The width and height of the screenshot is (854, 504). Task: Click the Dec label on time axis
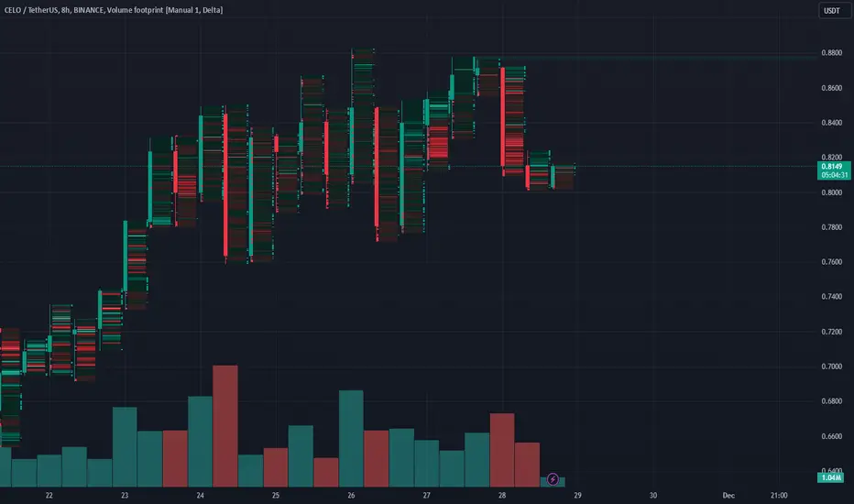[x=728, y=495]
